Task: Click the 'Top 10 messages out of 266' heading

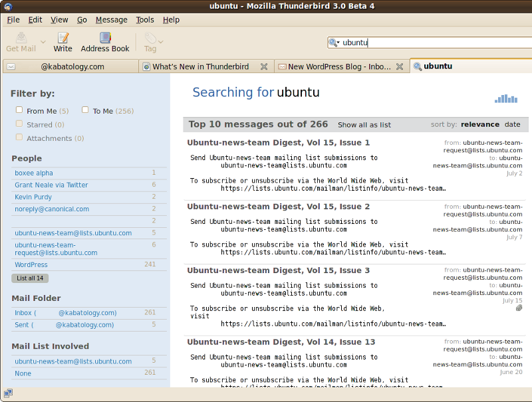Action: (x=259, y=124)
